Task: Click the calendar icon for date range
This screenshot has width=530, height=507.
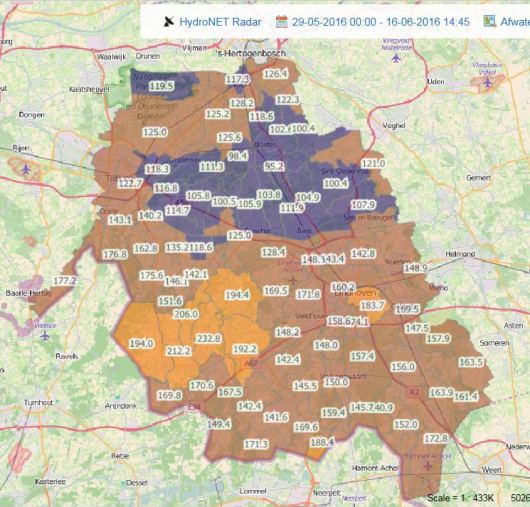Action: click(x=282, y=22)
